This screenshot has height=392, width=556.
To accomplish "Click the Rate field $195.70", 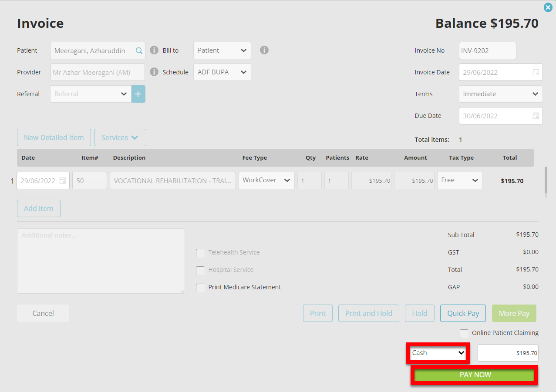I will pyautogui.click(x=371, y=181).
